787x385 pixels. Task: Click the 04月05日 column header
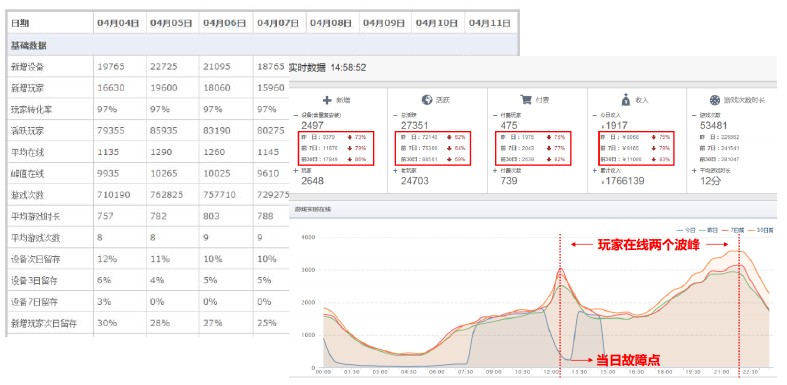171,23
